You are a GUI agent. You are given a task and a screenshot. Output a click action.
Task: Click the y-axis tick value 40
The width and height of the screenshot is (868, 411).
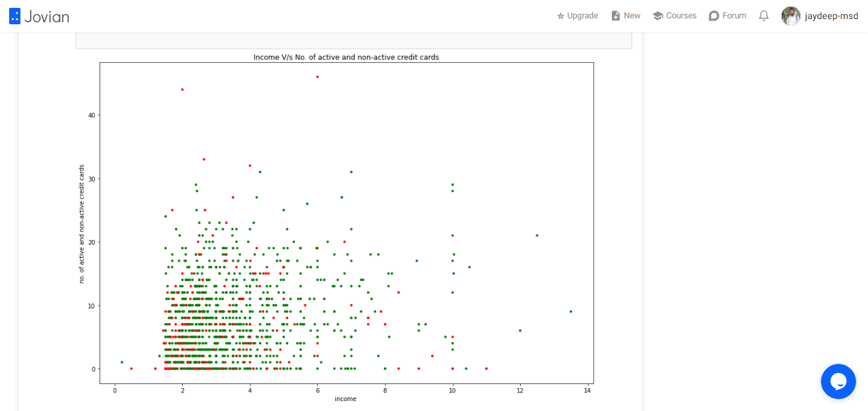click(92, 115)
